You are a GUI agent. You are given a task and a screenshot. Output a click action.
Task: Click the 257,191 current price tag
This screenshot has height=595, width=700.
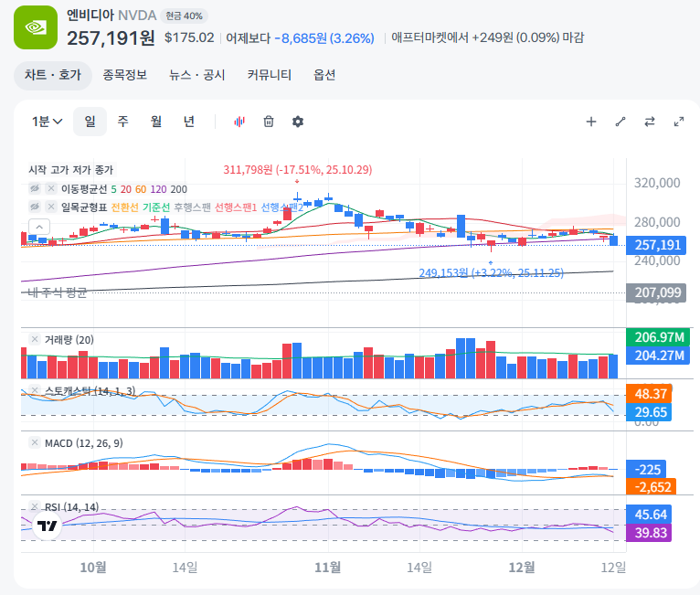point(656,245)
